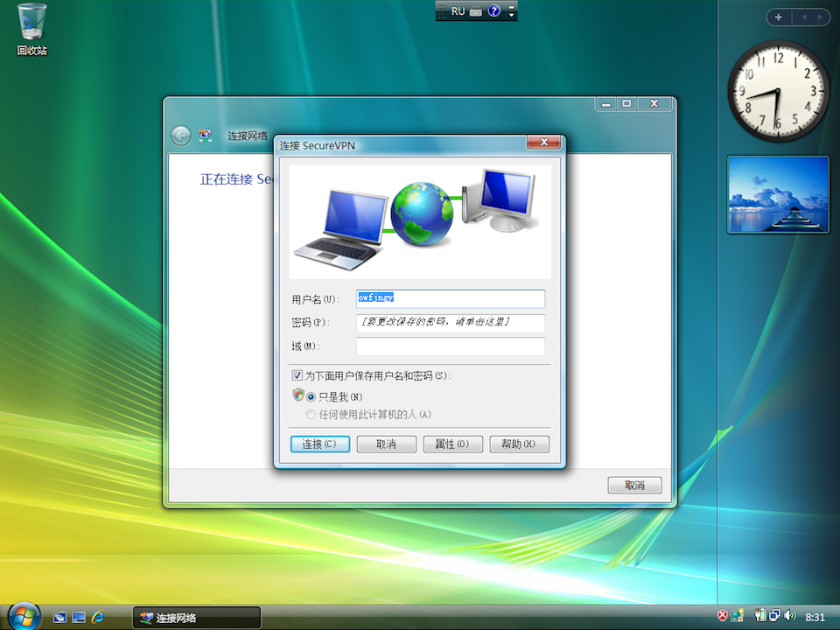Click the back arrow in Connect Network window
Viewport: 840px width, 630px height.
pyautogui.click(x=181, y=136)
